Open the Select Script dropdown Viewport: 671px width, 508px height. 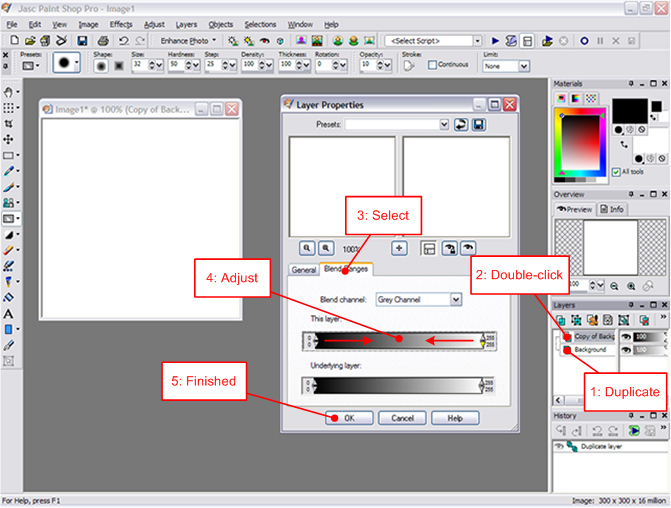(x=478, y=41)
